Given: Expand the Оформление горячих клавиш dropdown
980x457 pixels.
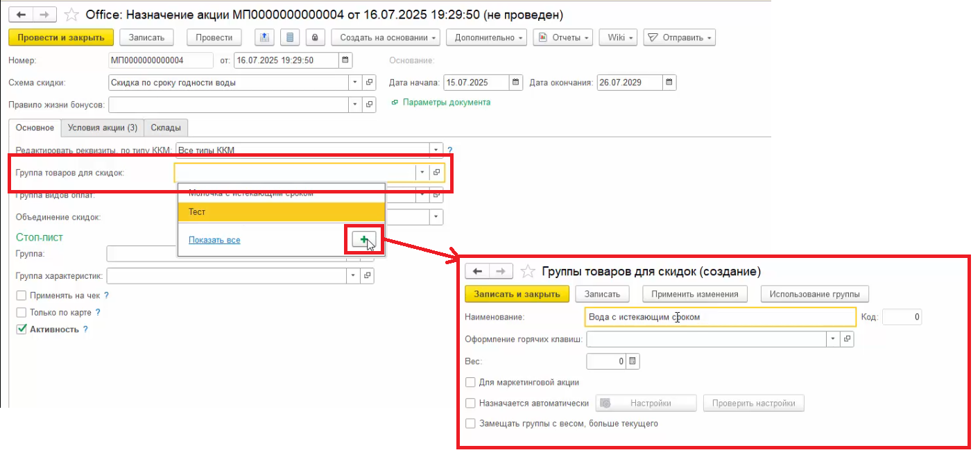Looking at the screenshot, I should click(832, 339).
